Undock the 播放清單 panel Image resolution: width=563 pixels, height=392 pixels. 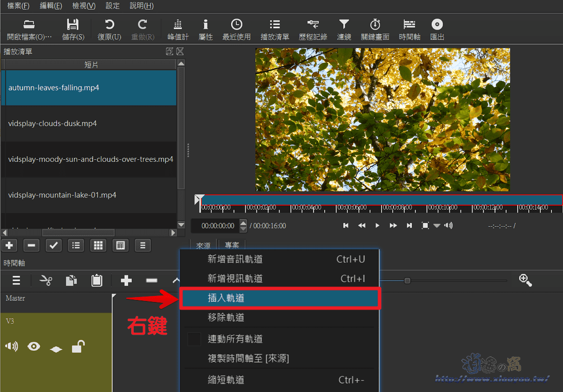click(x=169, y=51)
